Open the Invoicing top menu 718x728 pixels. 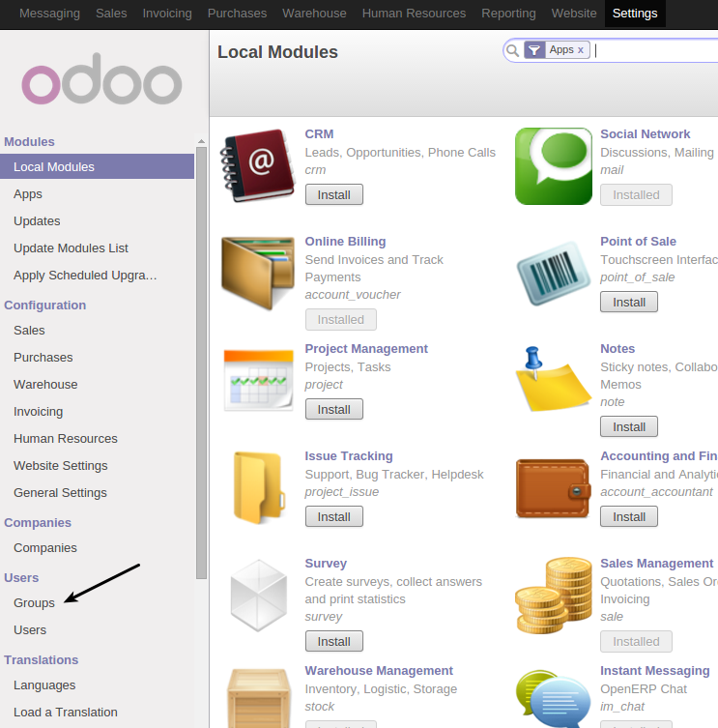click(167, 14)
